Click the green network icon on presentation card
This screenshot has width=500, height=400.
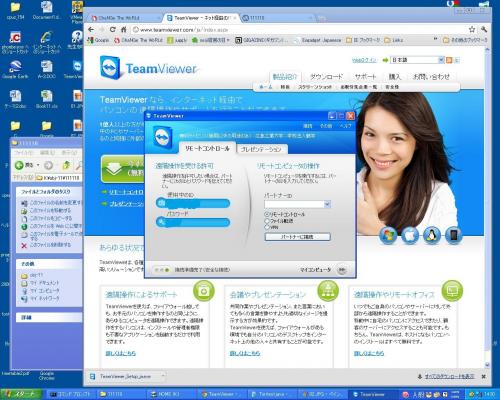(328, 291)
